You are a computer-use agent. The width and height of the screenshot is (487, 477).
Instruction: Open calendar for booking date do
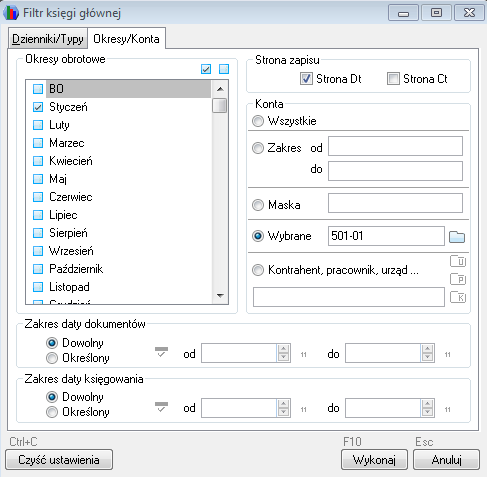click(x=447, y=409)
